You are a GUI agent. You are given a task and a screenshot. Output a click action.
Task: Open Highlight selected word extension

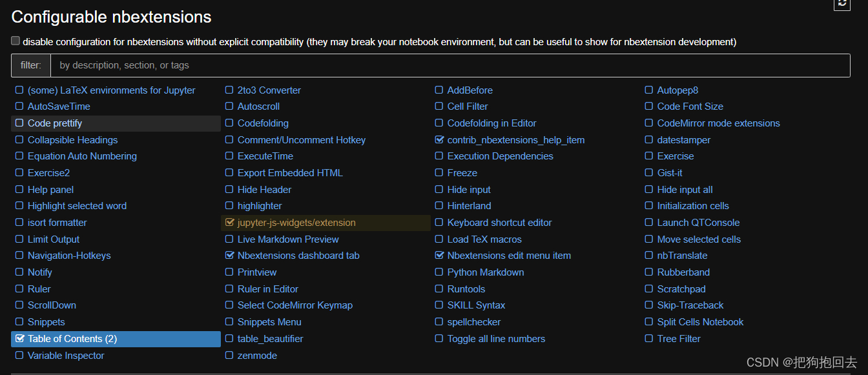[77, 206]
